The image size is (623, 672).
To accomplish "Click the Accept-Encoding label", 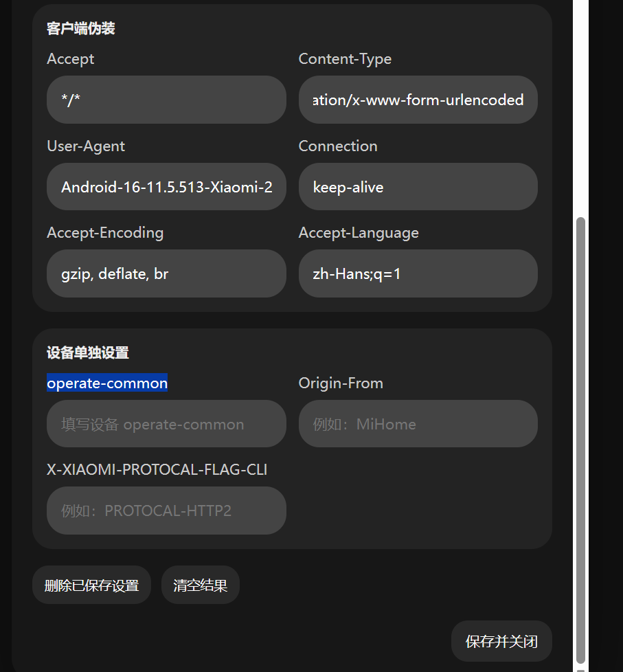I will click(x=105, y=233).
